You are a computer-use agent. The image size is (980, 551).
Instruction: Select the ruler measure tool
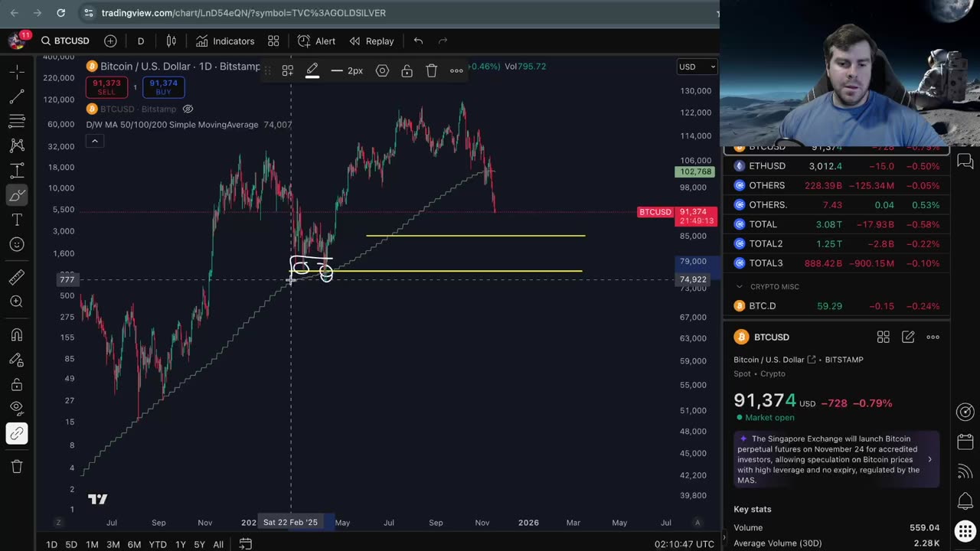point(16,277)
